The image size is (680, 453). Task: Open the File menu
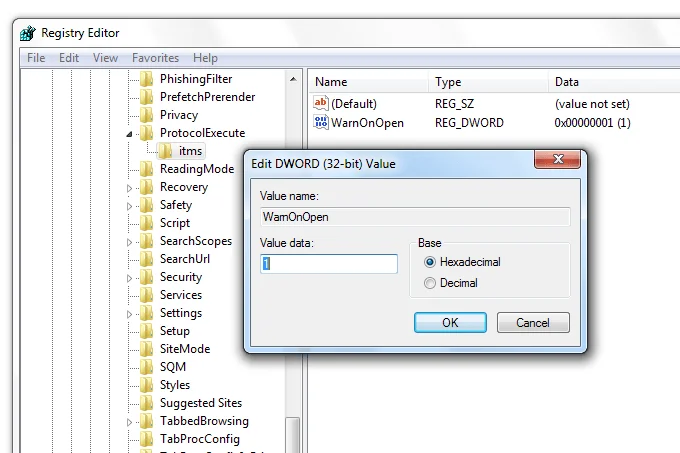(x=36, y=58)
